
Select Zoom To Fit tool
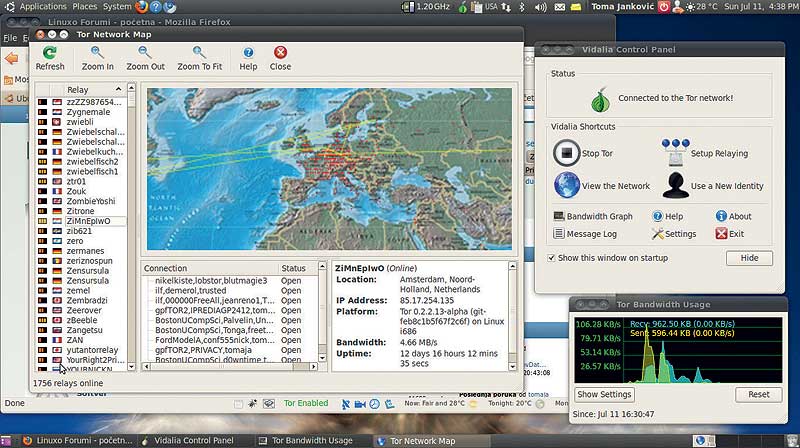[x=199, y=58]
